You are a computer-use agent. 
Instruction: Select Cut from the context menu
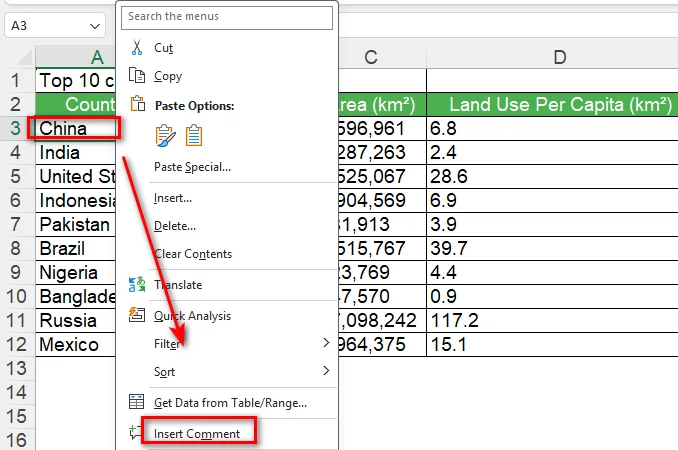pyautogui.click(x=163, y=48)
